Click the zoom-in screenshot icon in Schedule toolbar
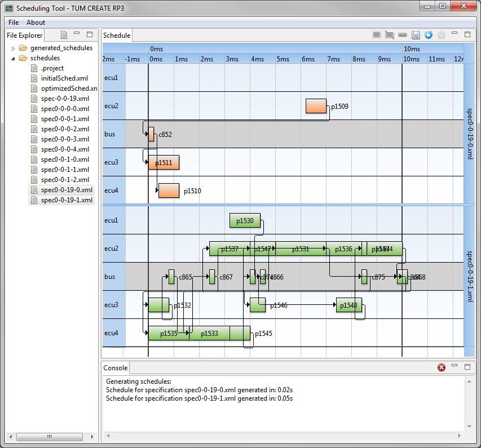481x448 pixels. pyautogui.click(x=389, y=35)
